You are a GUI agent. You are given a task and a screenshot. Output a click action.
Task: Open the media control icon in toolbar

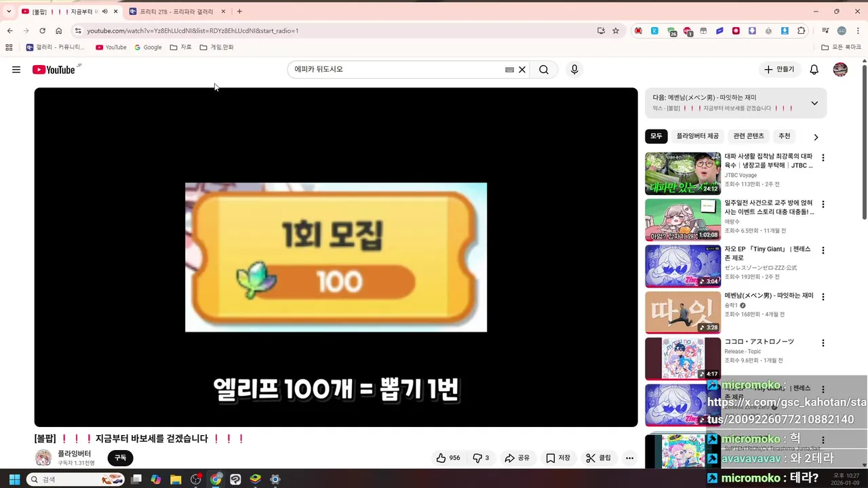(825, 30)
